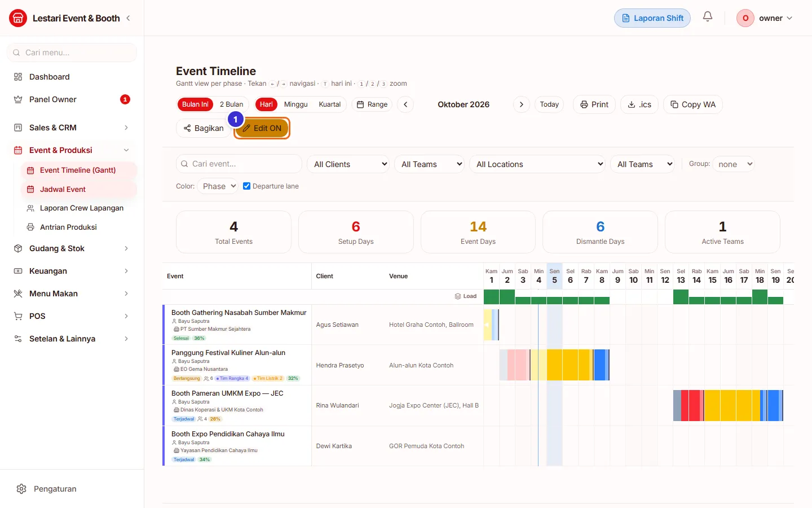Click Copy WA button
The width and height of the screenshot is (812, 508).
[693, 104]
